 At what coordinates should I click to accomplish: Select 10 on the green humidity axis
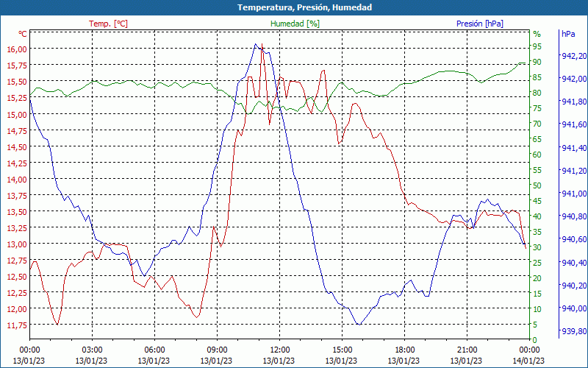[x=537, y=309]
